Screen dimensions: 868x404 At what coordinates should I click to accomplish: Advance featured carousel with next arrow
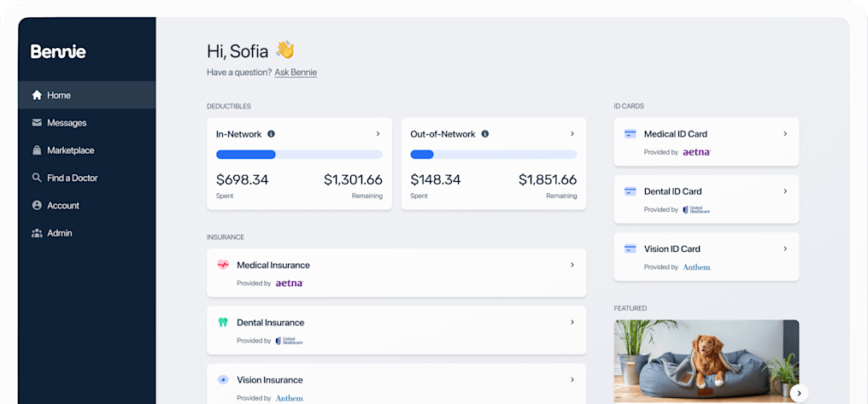798,393
